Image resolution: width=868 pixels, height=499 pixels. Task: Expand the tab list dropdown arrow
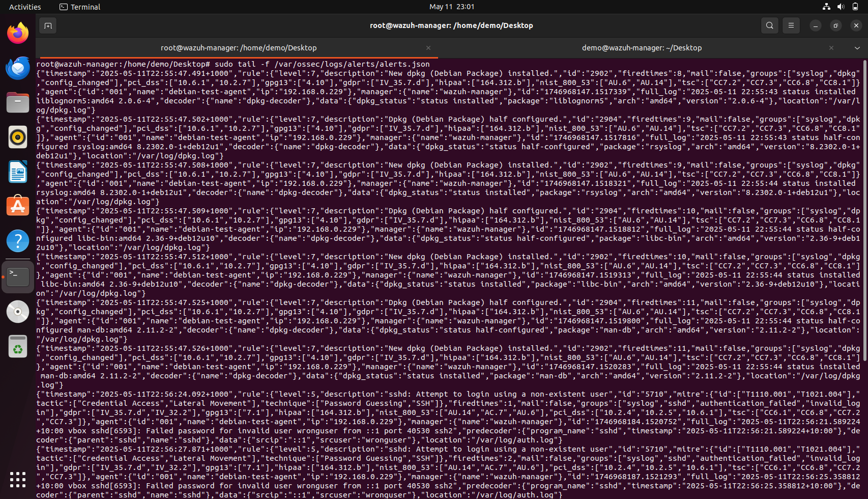pyautogui.click(x=857, y=48)
